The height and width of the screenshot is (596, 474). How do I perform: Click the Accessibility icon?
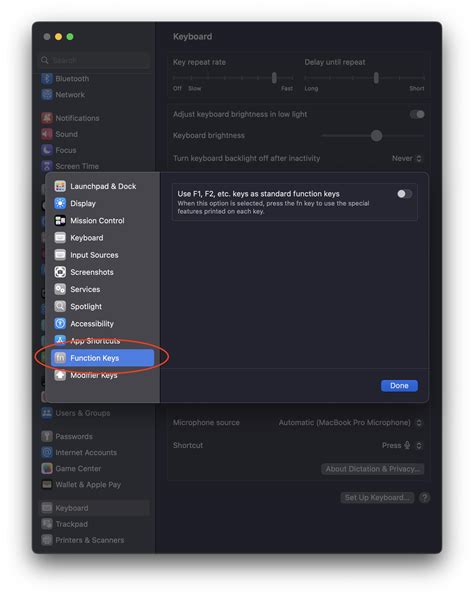coord(60,323)
